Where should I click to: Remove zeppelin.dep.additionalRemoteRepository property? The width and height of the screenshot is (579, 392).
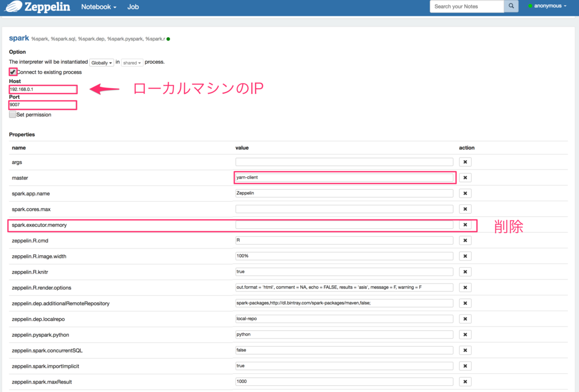click(x=465, y=303)
